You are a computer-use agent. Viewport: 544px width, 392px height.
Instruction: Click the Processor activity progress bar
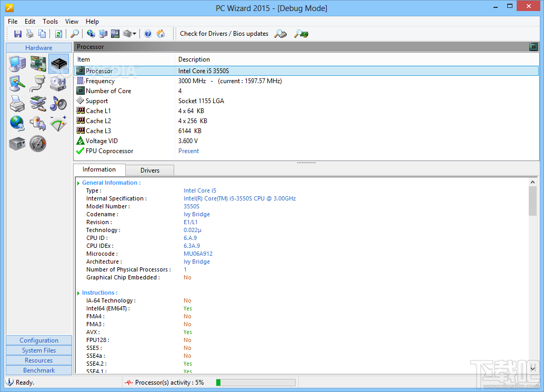point(255,383)
